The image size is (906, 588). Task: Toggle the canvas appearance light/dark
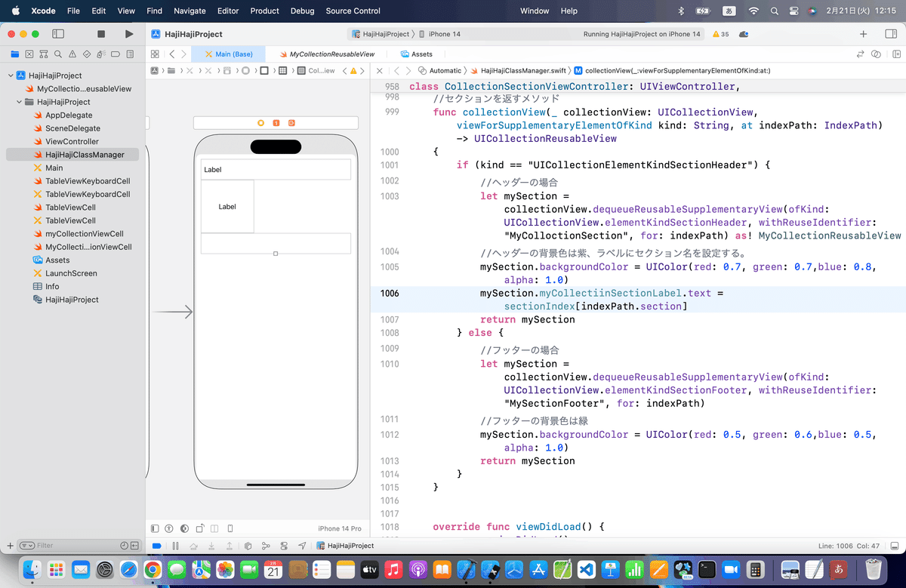(185, 528)
